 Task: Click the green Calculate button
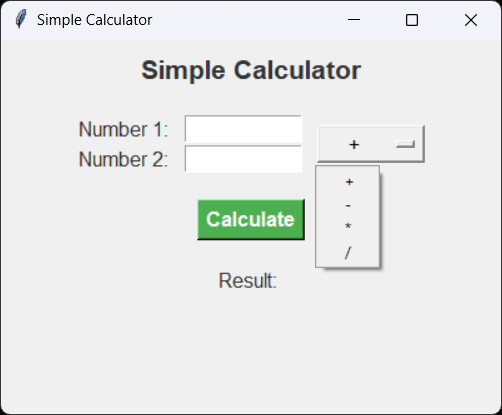point(251,219)
